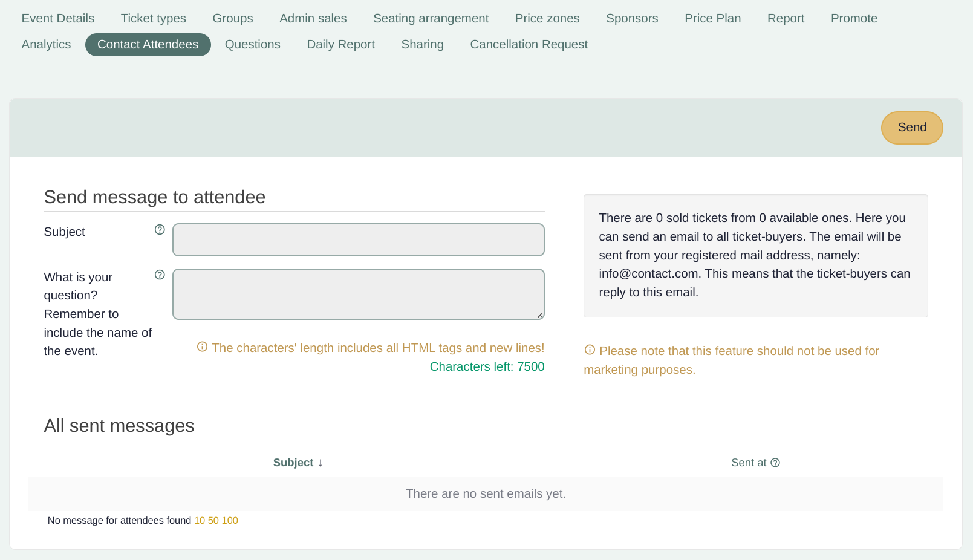973x560 pixels.
Task: Click the 'Send message to attendee' heading
Action: pos(155,197)
